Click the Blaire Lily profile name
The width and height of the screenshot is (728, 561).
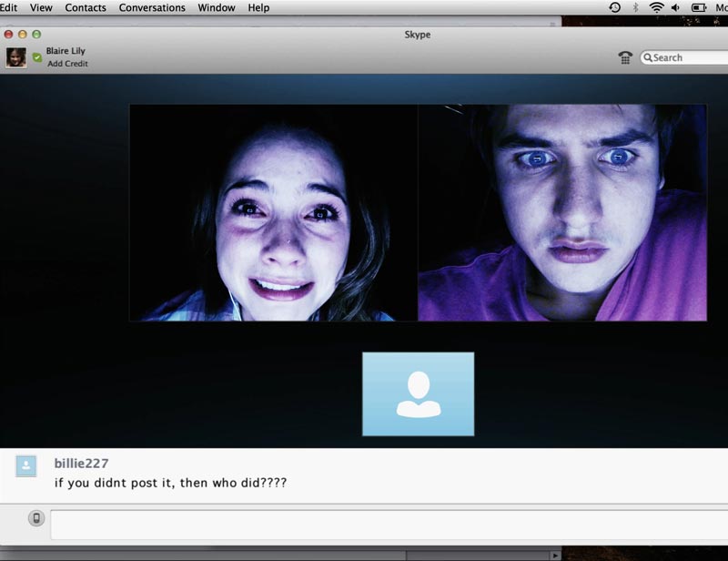tap(66, 51)
